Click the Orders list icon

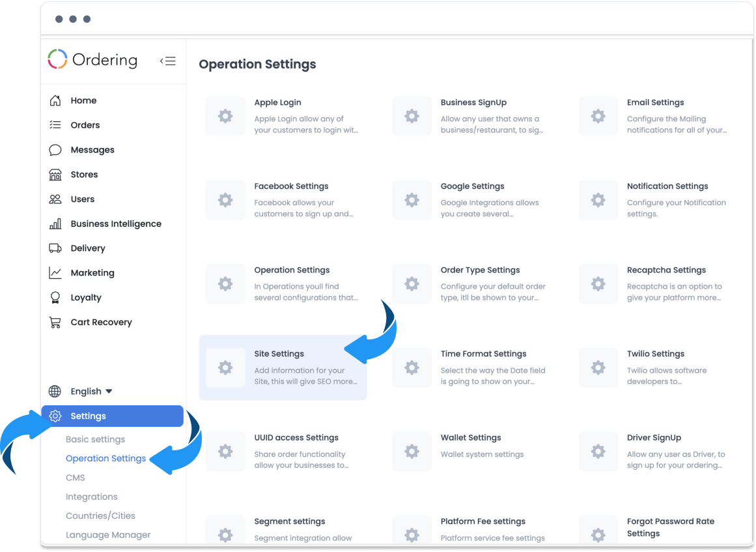pyautogui.click(x=55, y=125)
